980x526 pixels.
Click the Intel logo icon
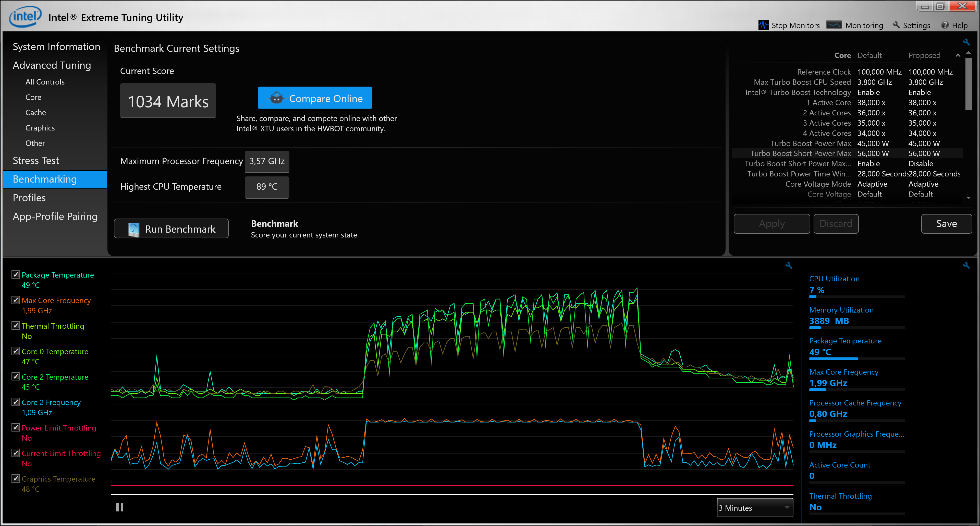(25, 17)
